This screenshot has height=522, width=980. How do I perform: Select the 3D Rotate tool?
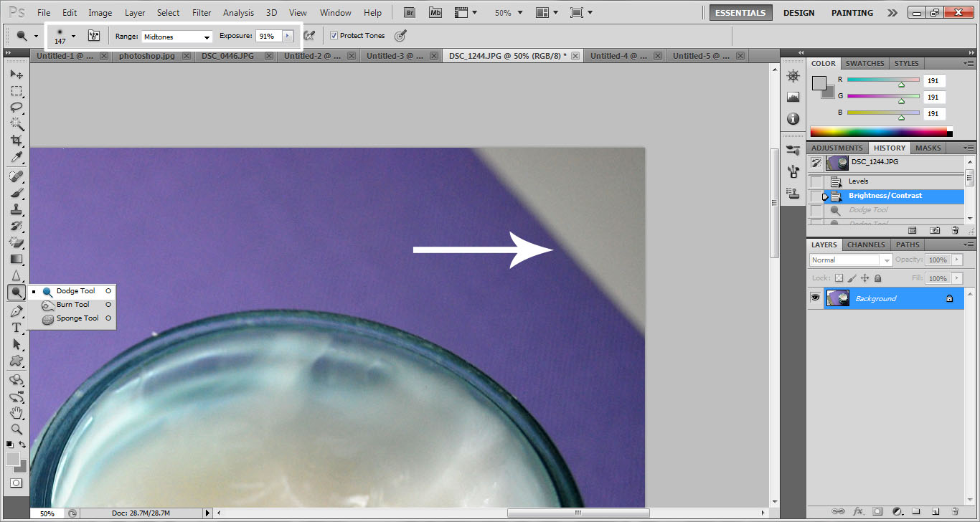(16, 380)
